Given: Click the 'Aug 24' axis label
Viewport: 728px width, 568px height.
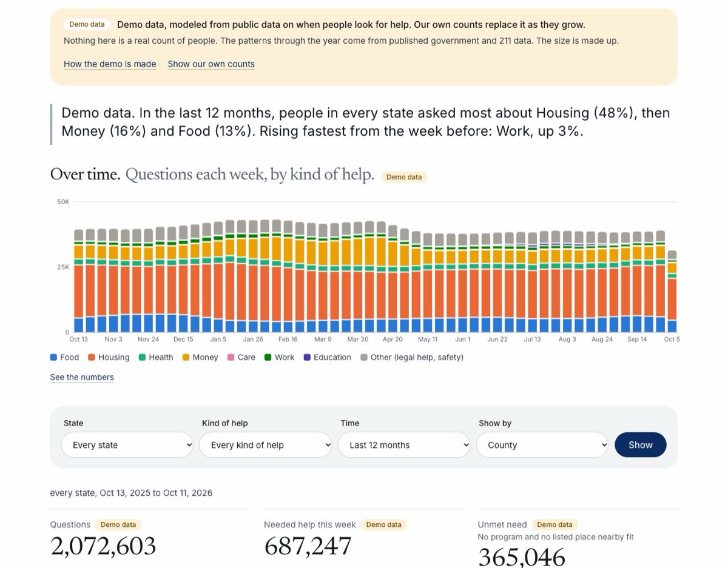Looking at the screenshot, I should (x=602, y=339).
